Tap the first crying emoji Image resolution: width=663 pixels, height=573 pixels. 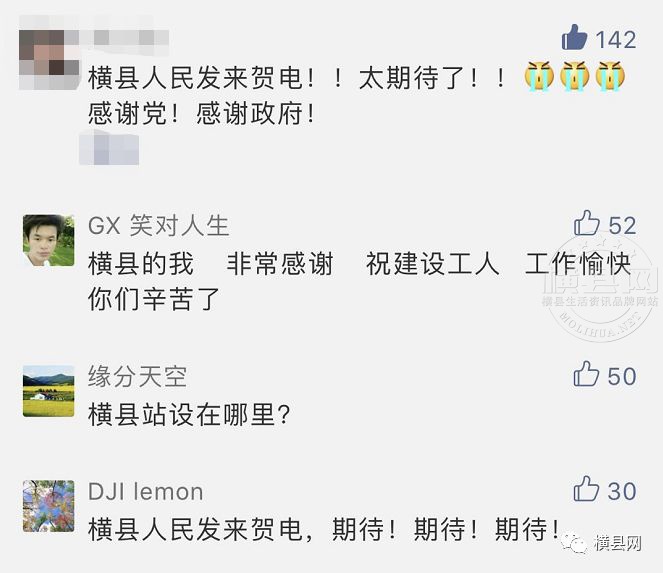point(539,77)
